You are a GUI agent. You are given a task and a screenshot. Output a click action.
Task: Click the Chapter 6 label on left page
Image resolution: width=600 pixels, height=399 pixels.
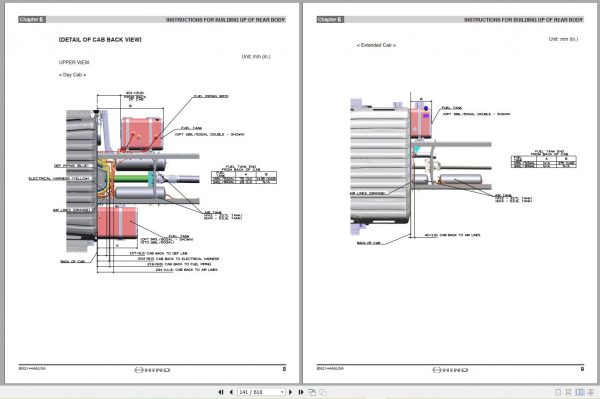pos(32,20)
